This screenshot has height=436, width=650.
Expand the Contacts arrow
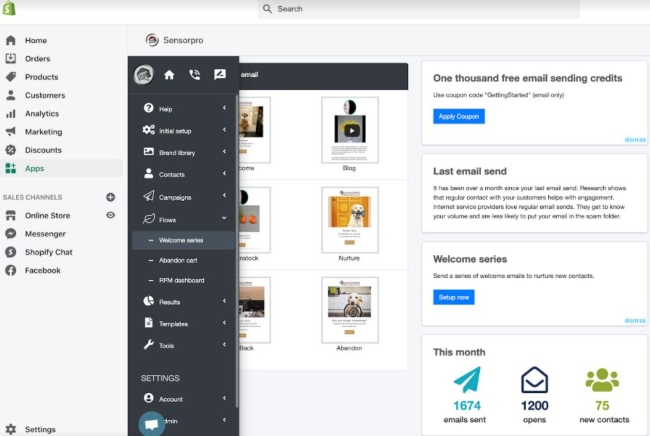tap(224, 173)
